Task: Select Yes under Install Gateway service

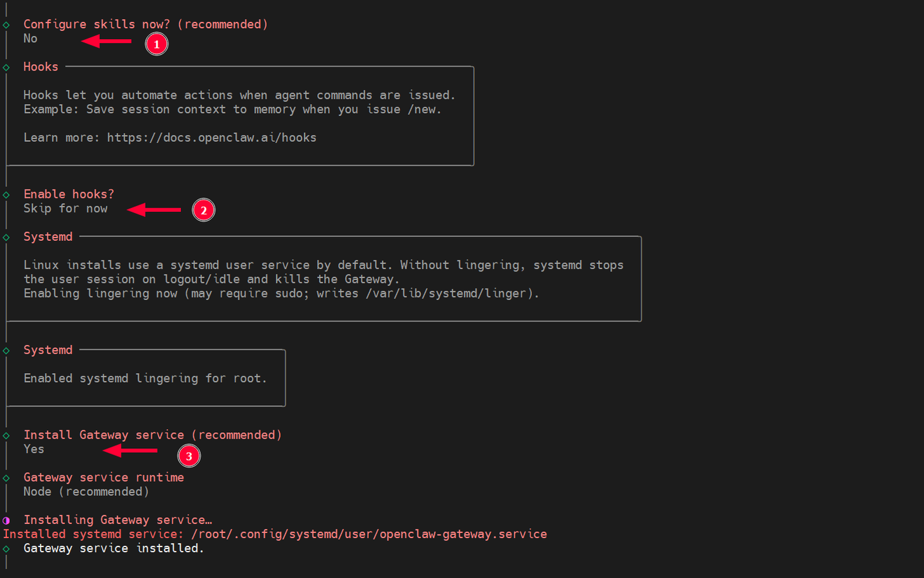Action: click(x=33, y=449)
